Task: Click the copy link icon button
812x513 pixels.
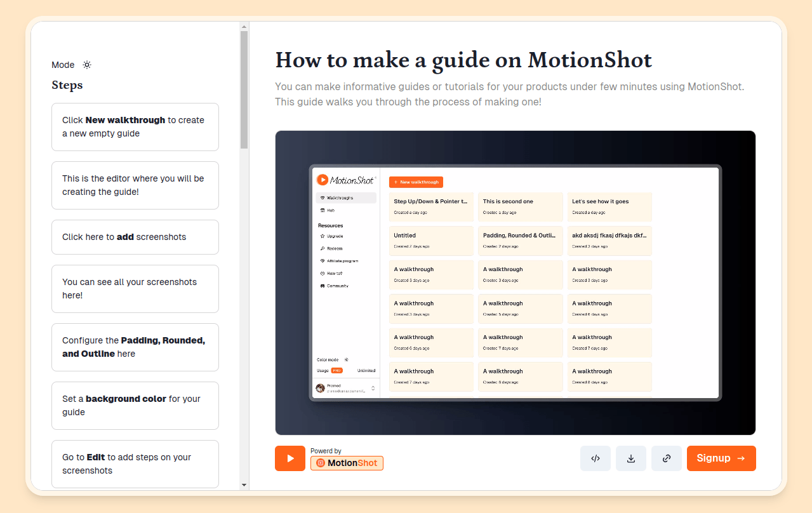Action: 666,458
